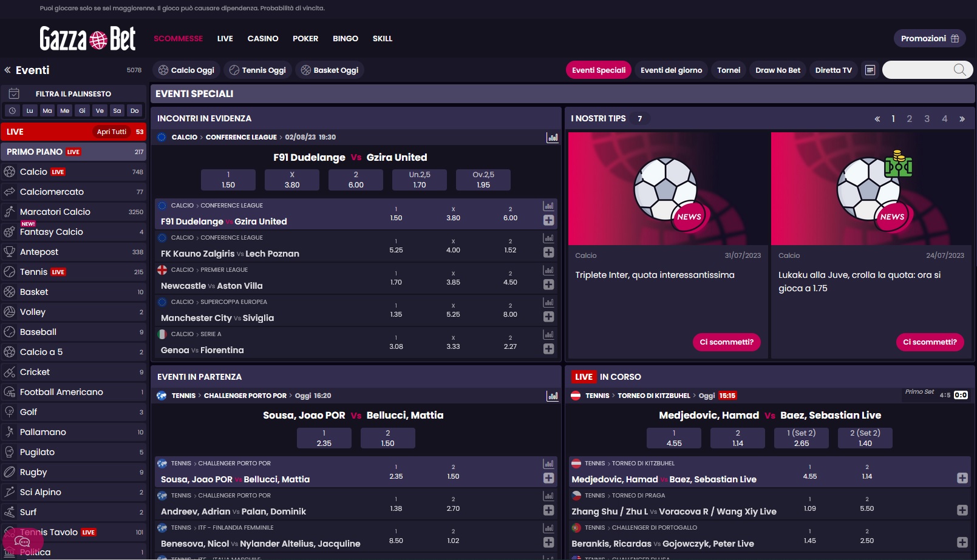
Task: Open CASINO navigation tab
Action: (263, 38)
